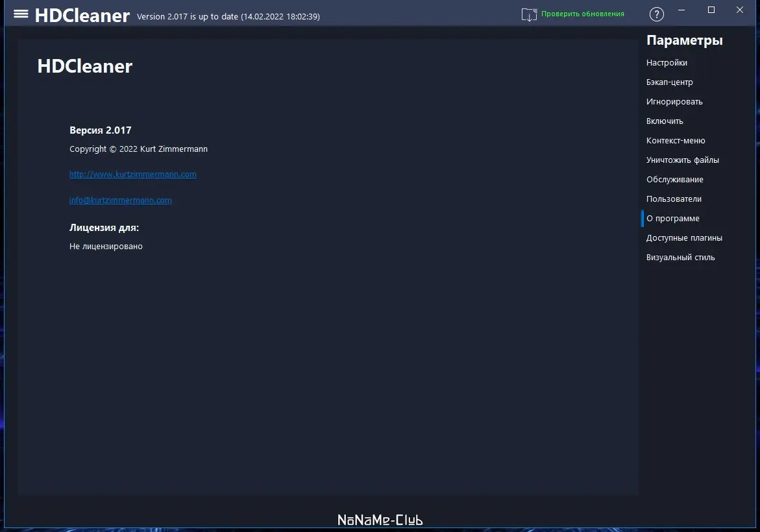Select the Игнорировать menu item
The height and width of the screenshot is (532, 760).
click(674, 101)
